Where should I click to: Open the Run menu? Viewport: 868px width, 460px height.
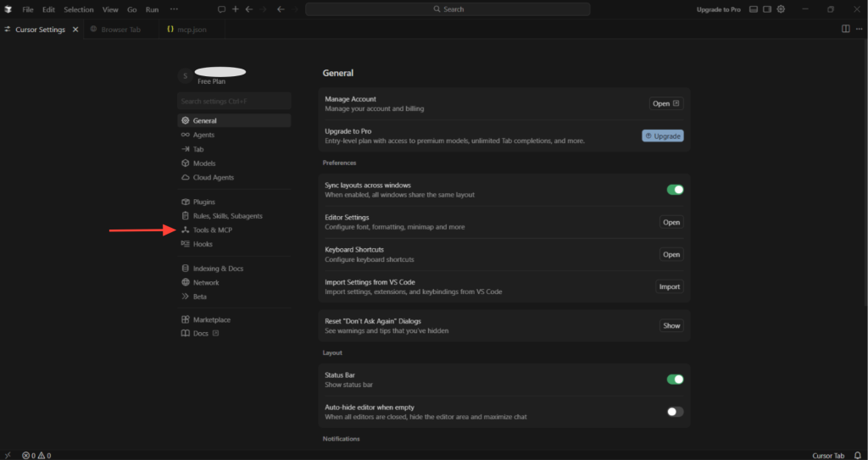click(x=152, y=9)
